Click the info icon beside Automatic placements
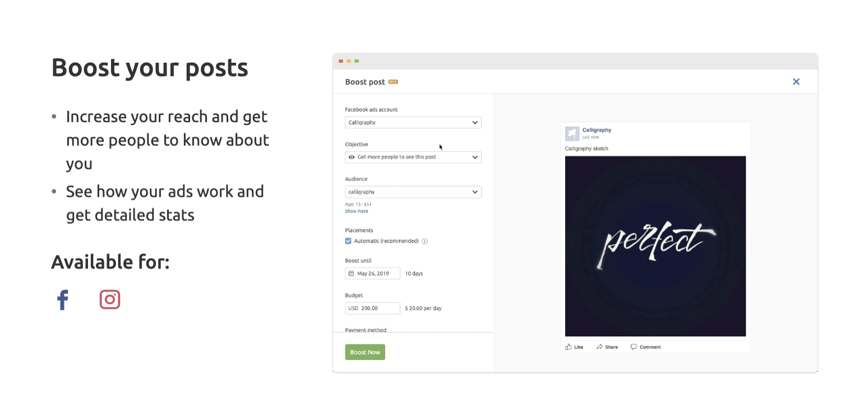868x402 pixels. (x=424, y=241)
